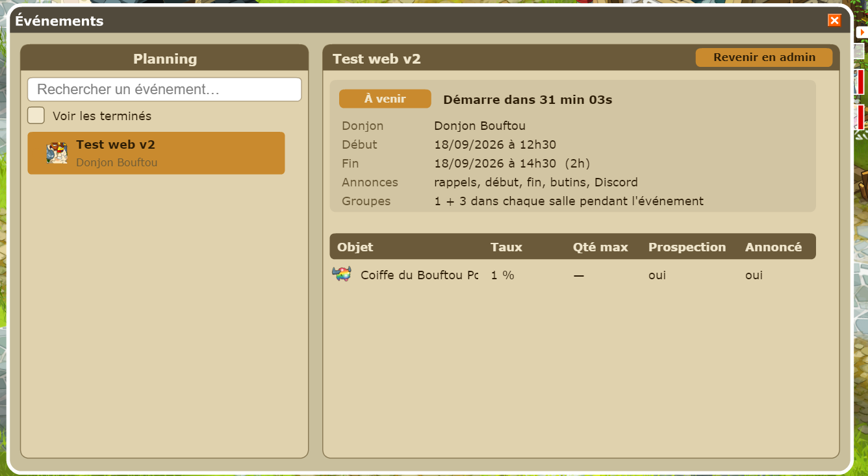Click the Annoncé column header
Screen dimensions: 868x476
tap(773, 247)
